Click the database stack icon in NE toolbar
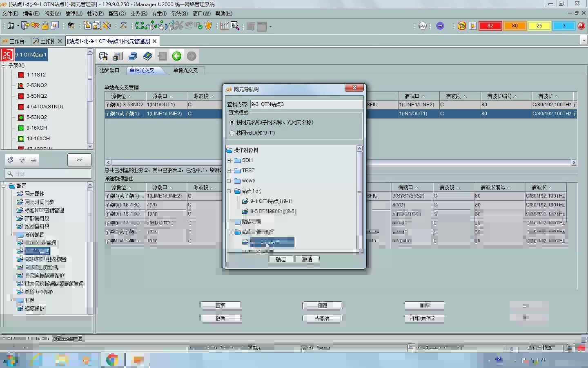 133,56
